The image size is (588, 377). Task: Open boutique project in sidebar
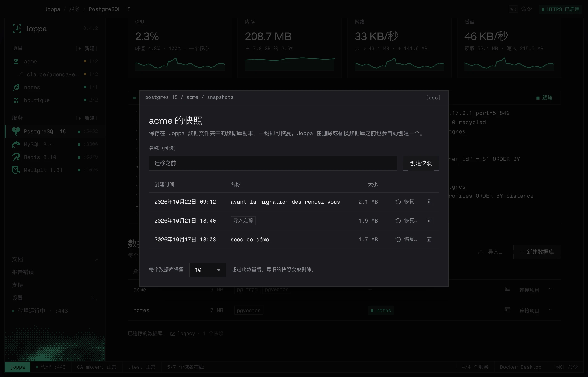click(x=55, y=100)
